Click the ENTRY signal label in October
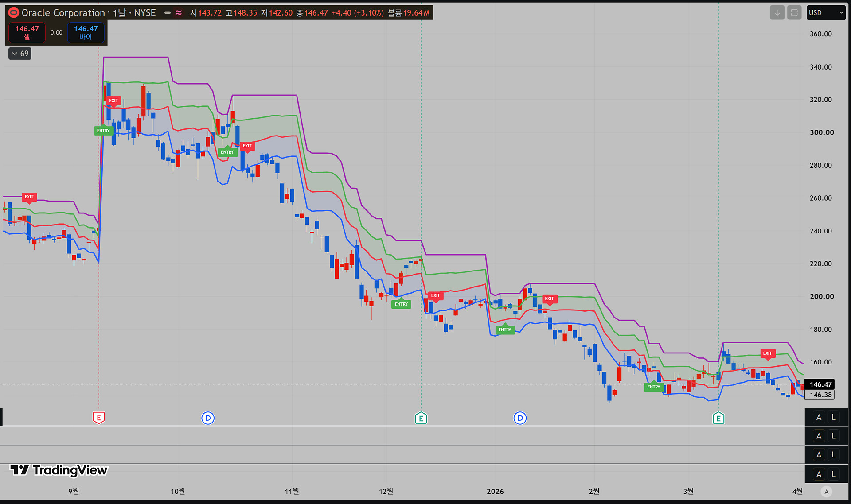Screen dimensions: 851x504 (227, 152)
